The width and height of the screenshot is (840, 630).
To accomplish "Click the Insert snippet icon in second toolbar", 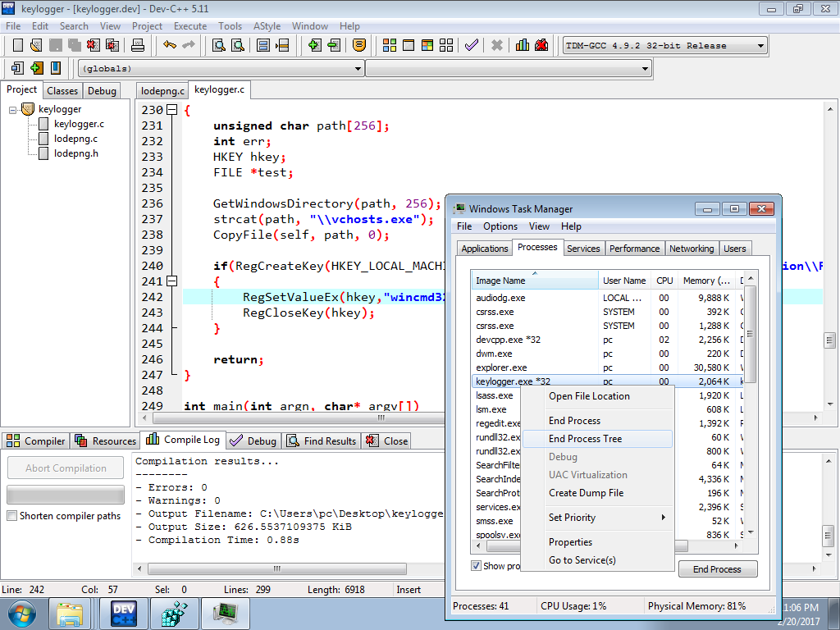I will [18, 68].
